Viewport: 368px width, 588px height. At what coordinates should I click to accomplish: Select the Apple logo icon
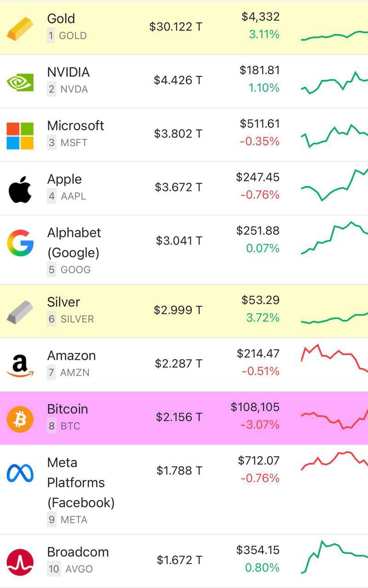tap(20, 189)
